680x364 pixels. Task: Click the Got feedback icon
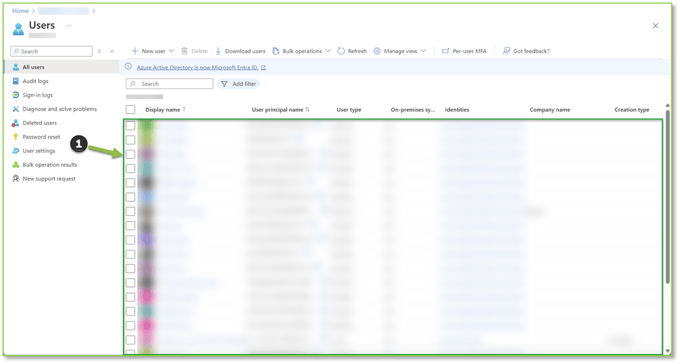click(x=506, y=51)
